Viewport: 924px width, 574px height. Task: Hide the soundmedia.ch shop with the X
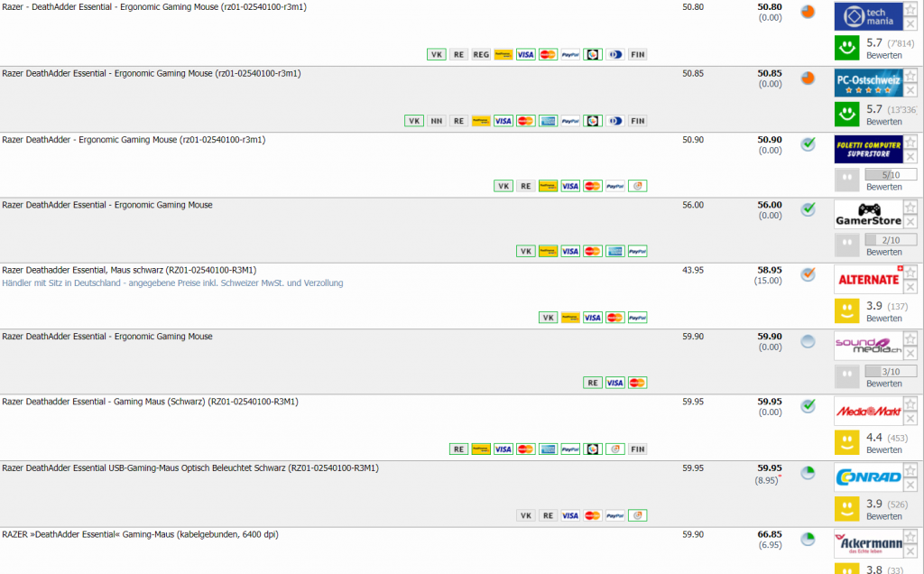(910, 354)
